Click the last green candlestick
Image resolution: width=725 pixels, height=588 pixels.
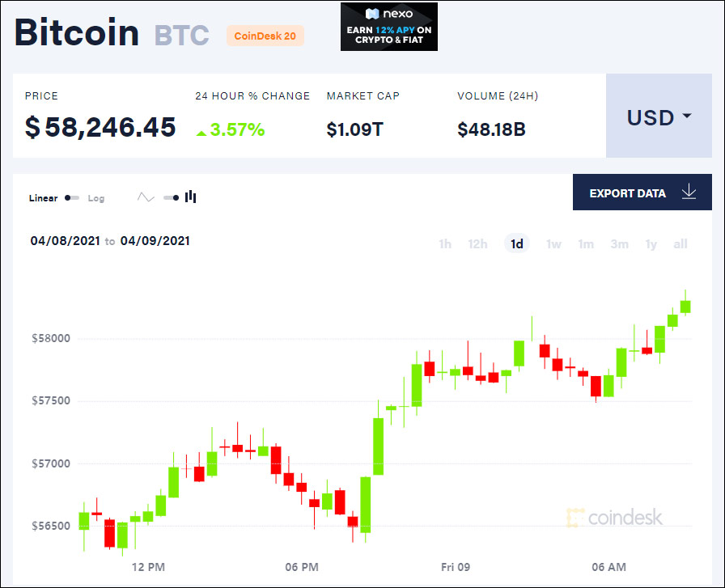pos(685,306)
